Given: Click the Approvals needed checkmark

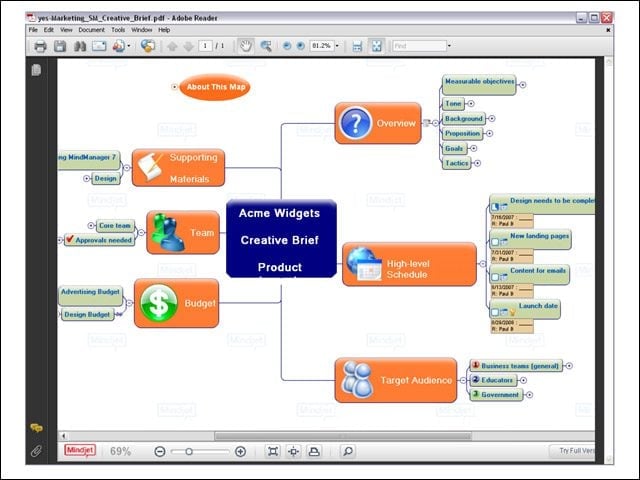Looking at the screenshot, I should [69, 239].
